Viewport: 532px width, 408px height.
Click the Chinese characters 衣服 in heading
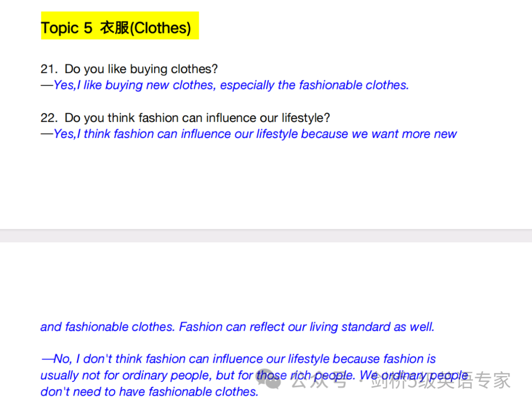114,28
